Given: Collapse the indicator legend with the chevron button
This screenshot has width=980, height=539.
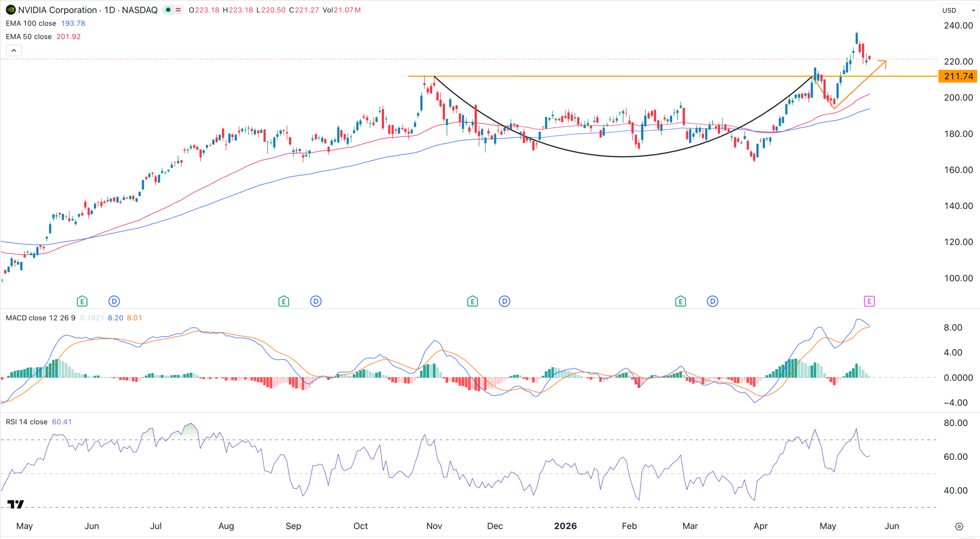Looking at the screenshot, I should tap(14, 51).
